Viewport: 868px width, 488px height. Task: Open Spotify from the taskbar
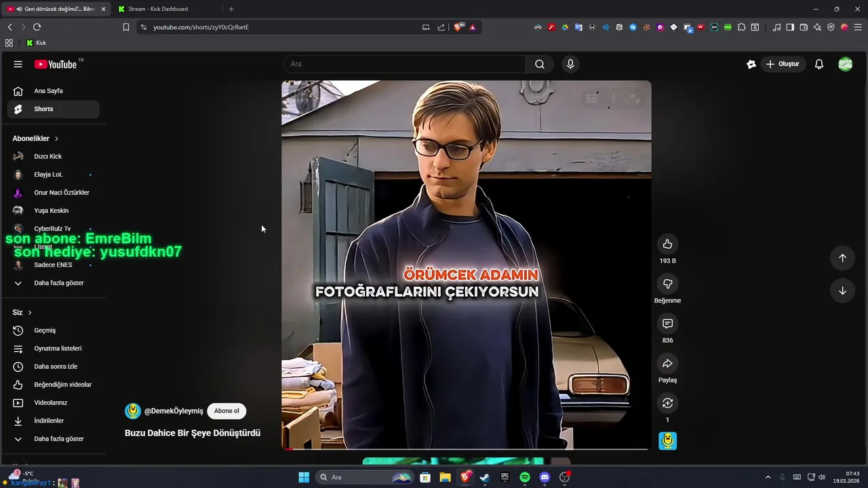[525, 477]
